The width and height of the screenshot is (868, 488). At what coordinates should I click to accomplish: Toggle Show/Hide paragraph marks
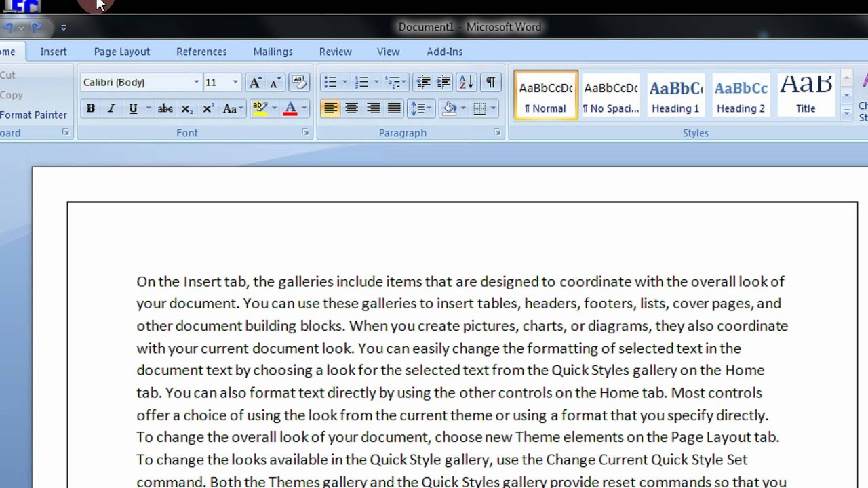(490, 82)
